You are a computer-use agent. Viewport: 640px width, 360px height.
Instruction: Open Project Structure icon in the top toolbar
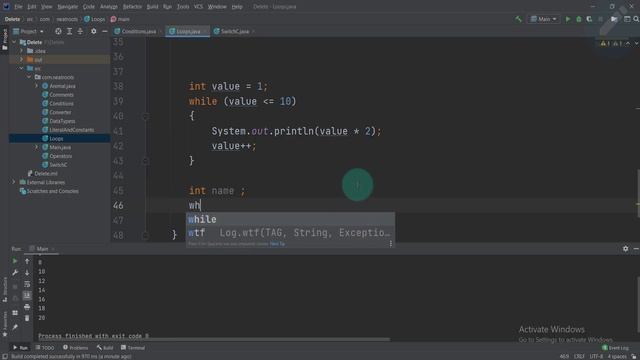(x=614, y=19)
